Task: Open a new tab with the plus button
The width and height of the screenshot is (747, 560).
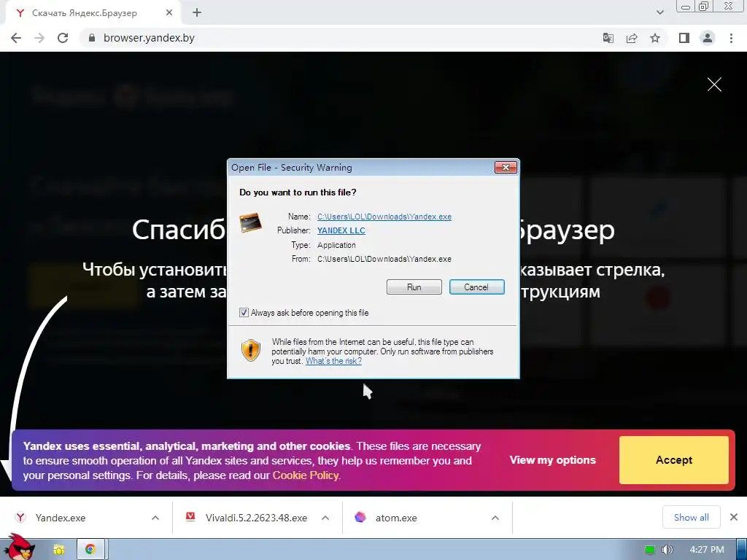Action: pos(197,13)
